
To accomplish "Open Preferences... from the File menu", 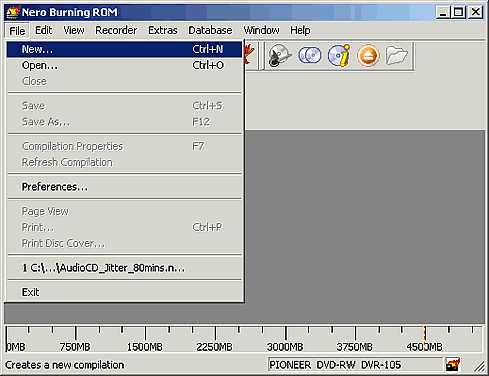I will [124, 187].
